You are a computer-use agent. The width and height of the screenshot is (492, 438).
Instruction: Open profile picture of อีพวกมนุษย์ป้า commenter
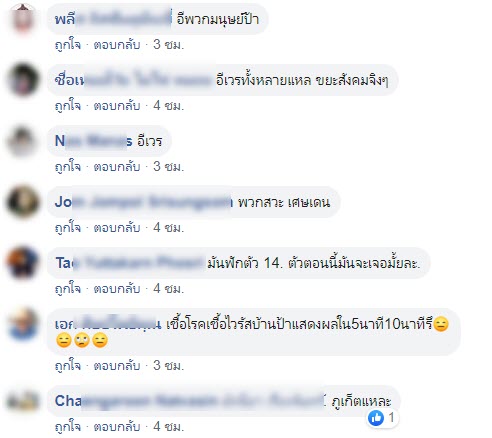click(x=23, y=19)
